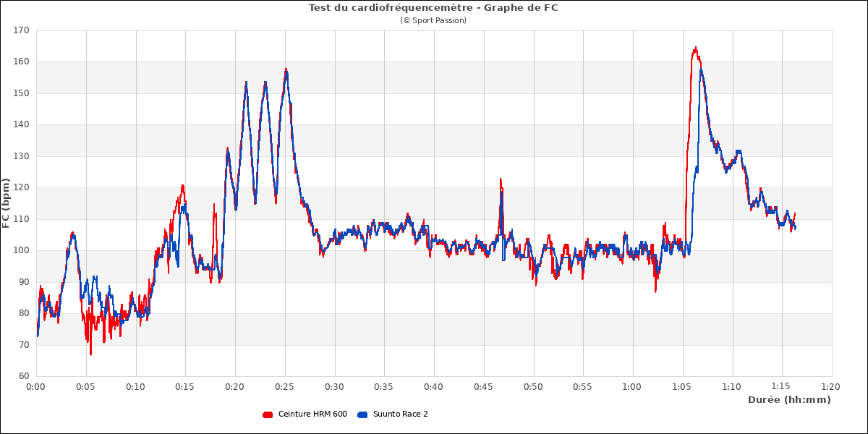Click the 130 value on y-axis
Viewport: 868px width, 434px height.
click(x=20, y=156)
